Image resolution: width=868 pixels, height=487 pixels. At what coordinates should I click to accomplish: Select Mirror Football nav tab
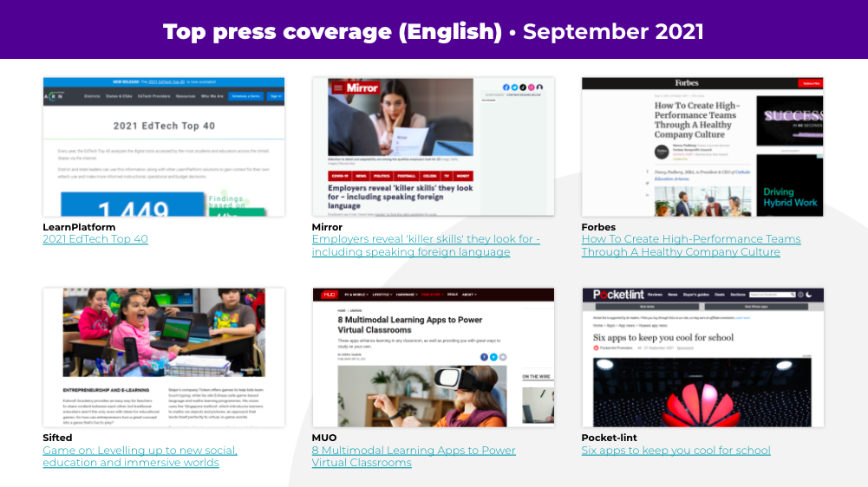(x=407, y=176)
